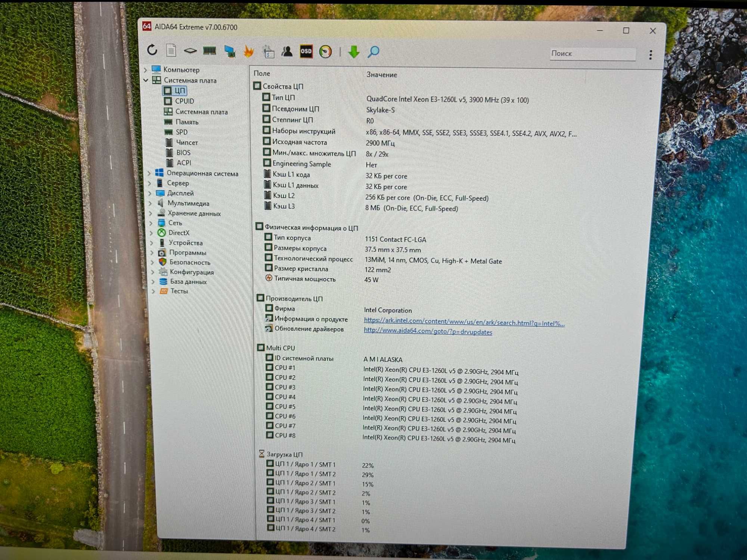Select the ID системной платы row
Viewport: 747px width, 560px height.
click(x=334, y=359)
